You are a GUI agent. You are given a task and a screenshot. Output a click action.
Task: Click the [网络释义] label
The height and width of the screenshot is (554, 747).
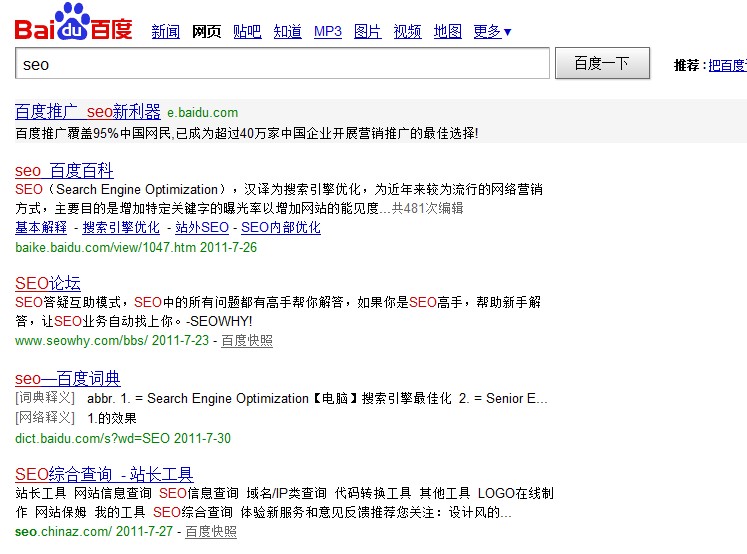pyautogui.click(x=45, y=418)
